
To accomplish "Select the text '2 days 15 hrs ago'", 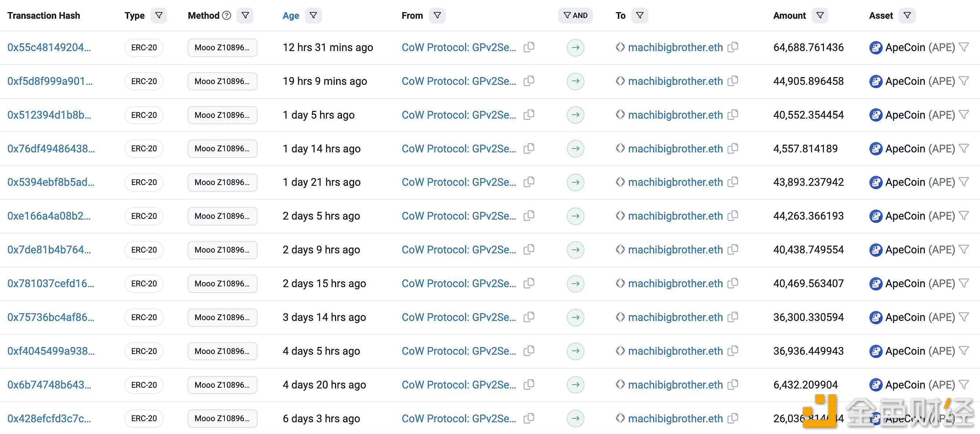I will [324, 284].
